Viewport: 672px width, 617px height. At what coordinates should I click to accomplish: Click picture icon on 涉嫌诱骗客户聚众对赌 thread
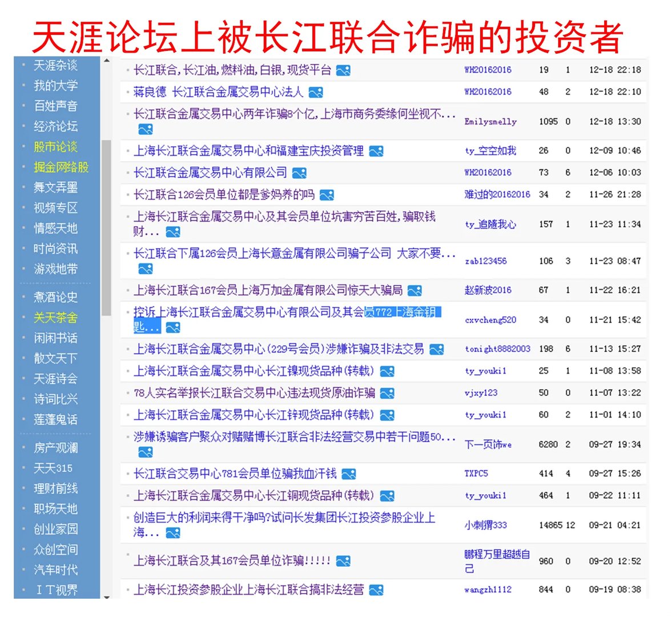point(147,452)
